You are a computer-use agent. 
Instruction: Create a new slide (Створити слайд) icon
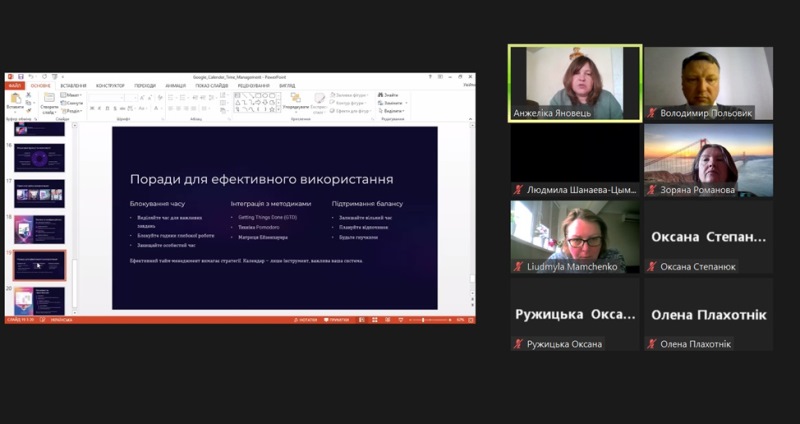point(49,97)
